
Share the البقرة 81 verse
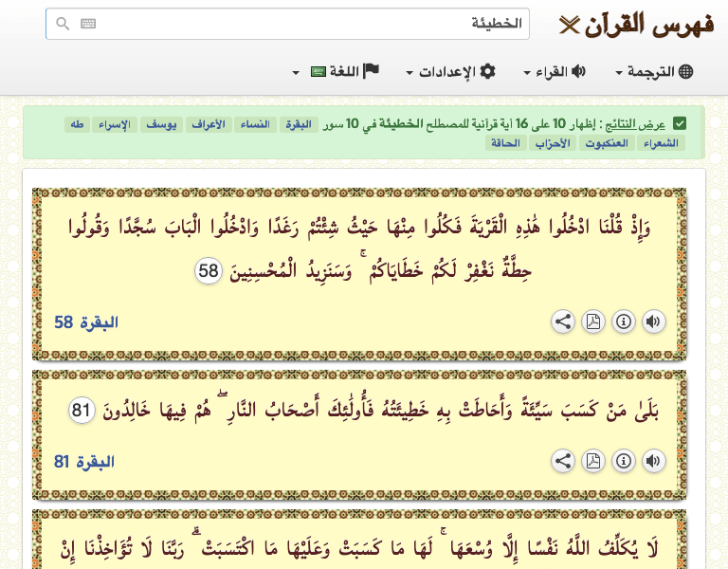pos(563,461)
